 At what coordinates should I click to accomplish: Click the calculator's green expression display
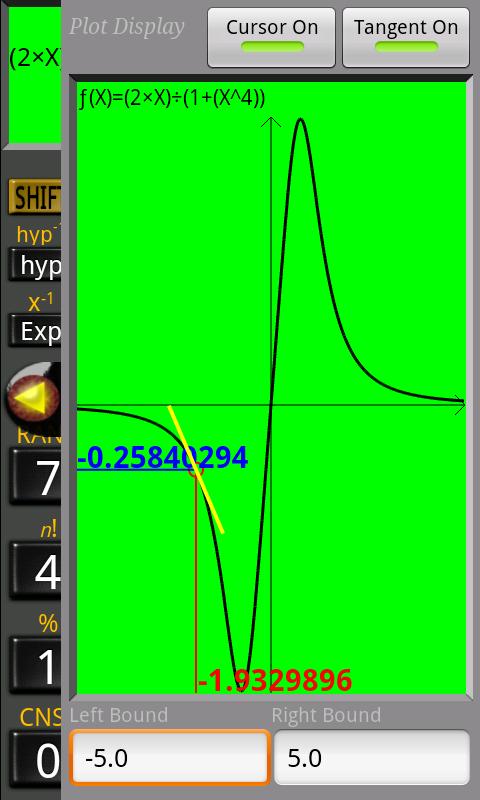pos(35,74)
